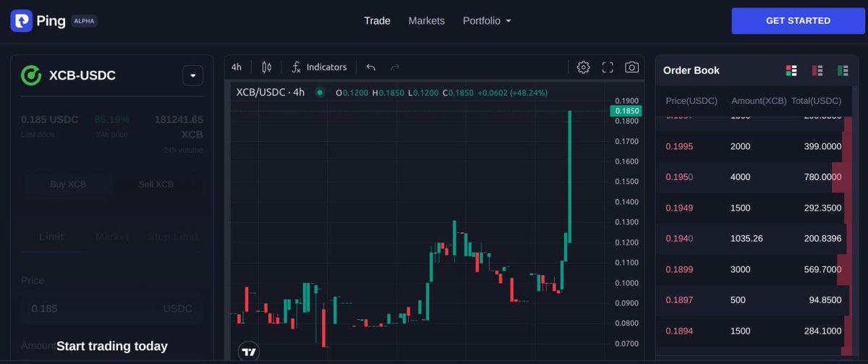The height and width of the screenshot is (364, 868).
Task: Click the 780.0000 total cell
Action: (x=822, y=177)
